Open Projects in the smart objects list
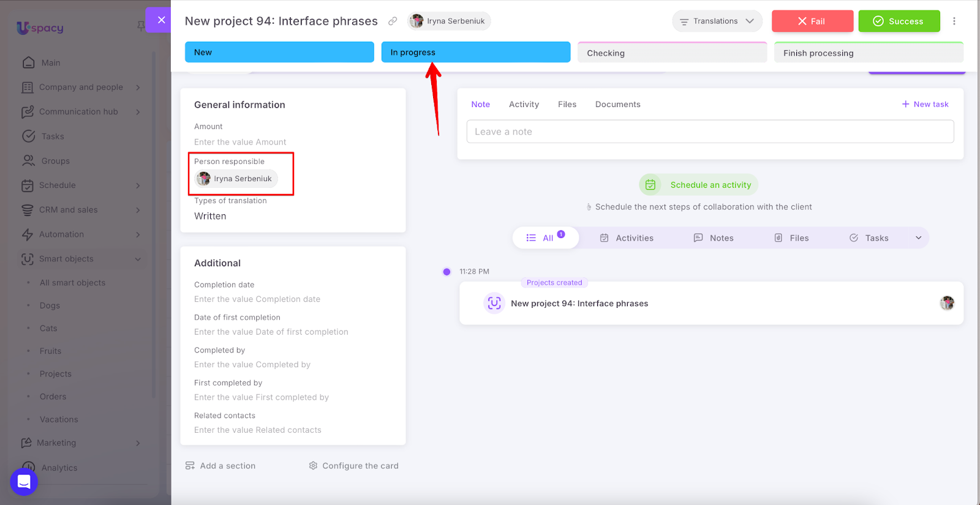This screenshot has height=505, width=980. click(x=56, y=374)
